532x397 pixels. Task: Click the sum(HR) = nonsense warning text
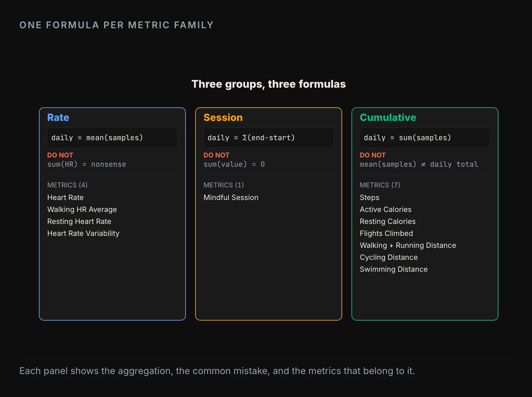tap(87, 164)
